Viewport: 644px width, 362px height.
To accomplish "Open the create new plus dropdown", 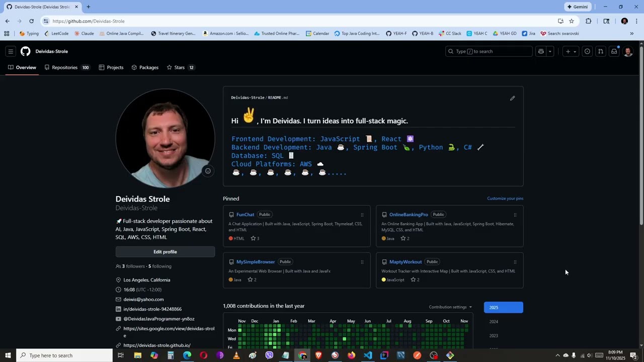I will pyautogui.click(x=571, y=51).
